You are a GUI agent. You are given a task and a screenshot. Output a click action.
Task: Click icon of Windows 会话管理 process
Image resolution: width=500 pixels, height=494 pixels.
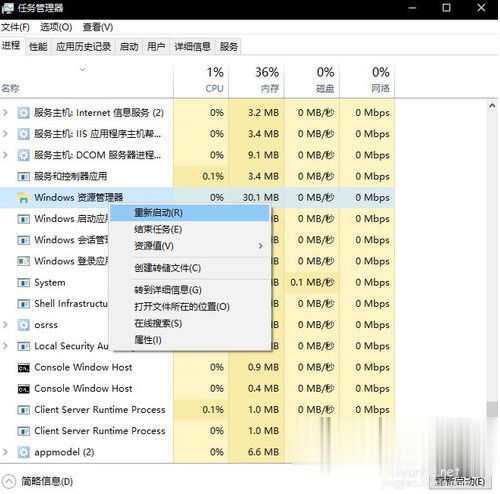click(23, 240)
